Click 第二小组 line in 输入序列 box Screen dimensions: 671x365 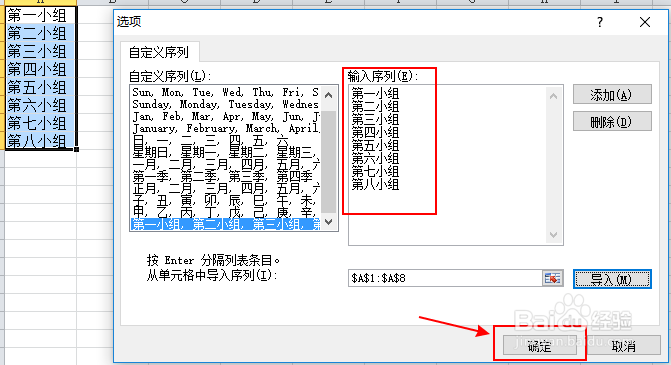point(375,106)
